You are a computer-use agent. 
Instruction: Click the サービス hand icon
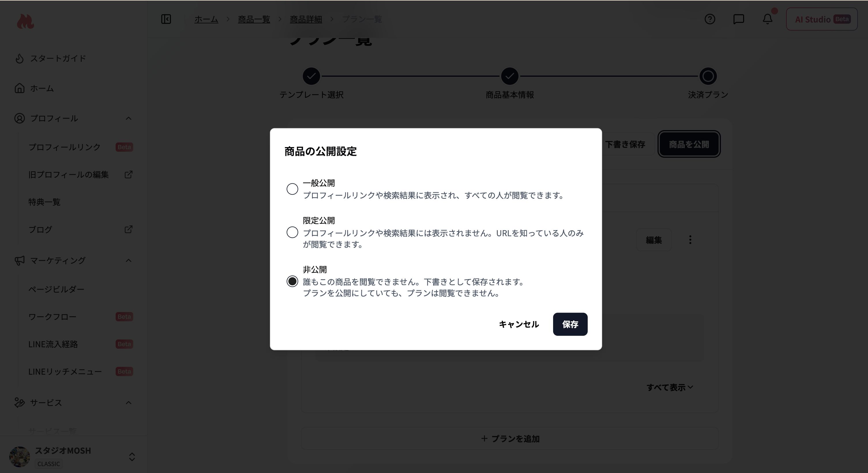20,403
